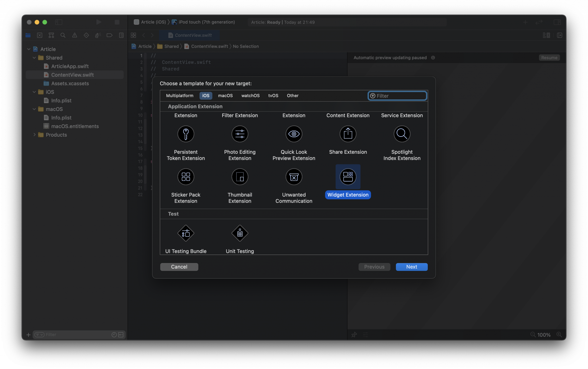The image size is (588, 369).
Task: Collapse the Shared folder group
Action: [34, 58]
